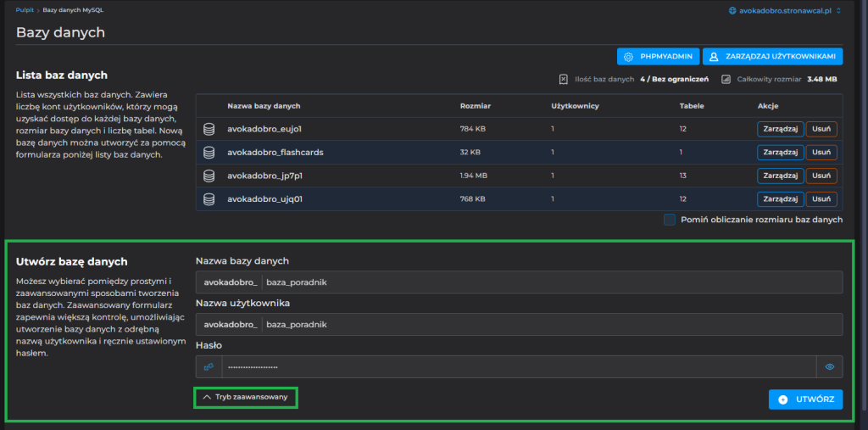The image size is (868, 430).
Task: Click Usuń for avokadobro_jp7p1
Action: [821, 176]
